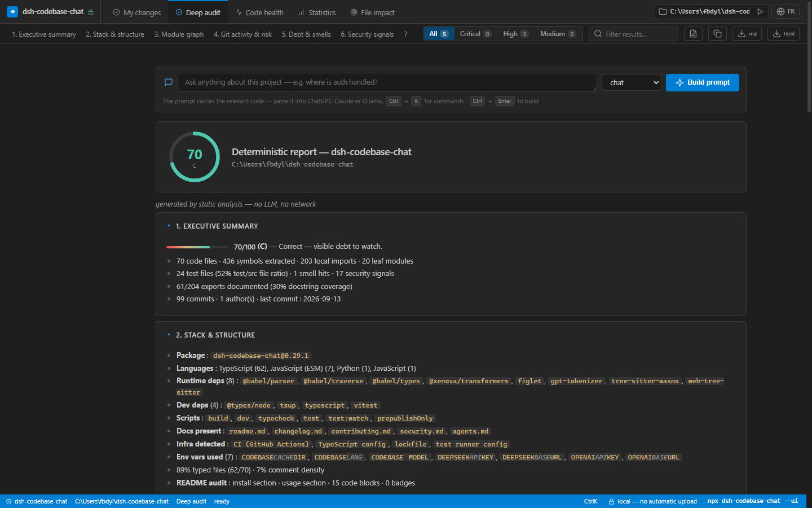This screenshot has height=508, width=812.
Task: Open the File impact tab
Action: coord(372,12)
